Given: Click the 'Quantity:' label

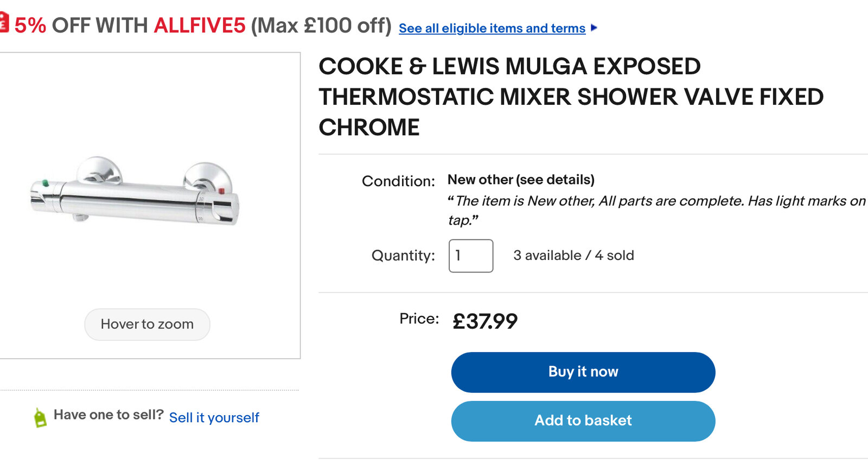Looking at the screenshot, I should pyautogui.click(x=403, y=256).
